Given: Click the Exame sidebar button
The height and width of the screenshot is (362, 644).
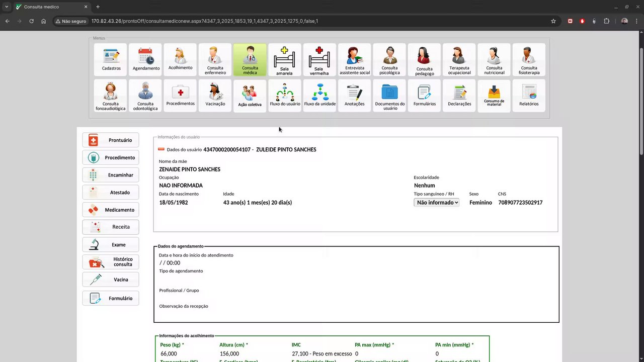Looking at the screenshot, I should coord(111,245).
